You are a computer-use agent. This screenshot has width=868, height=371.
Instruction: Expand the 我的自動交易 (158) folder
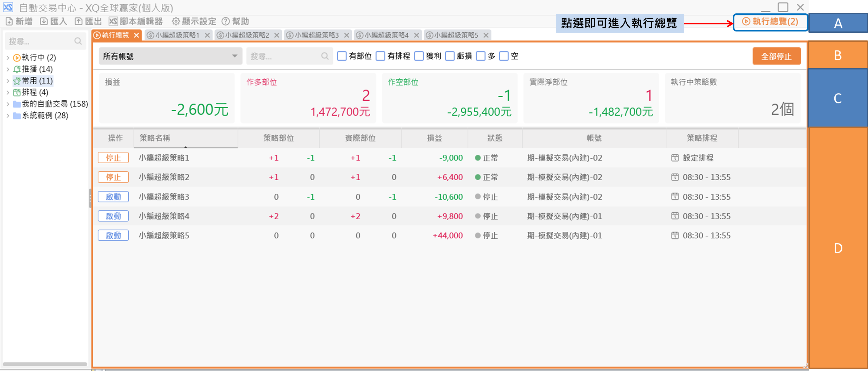point(8,104)
